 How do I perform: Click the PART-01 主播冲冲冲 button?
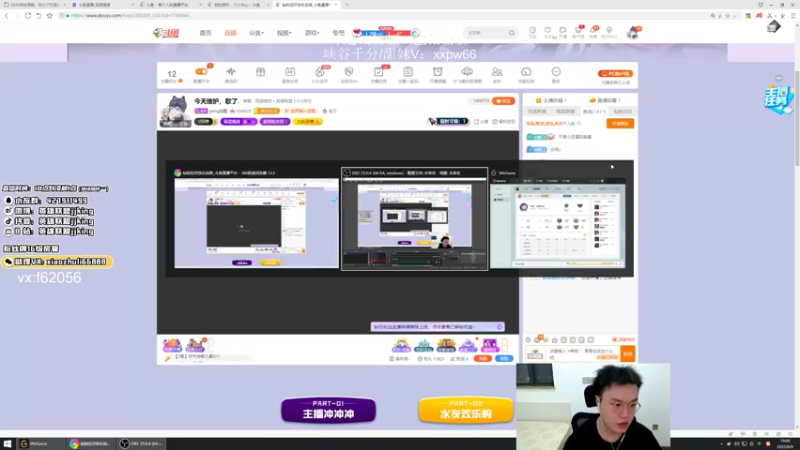tap(328, 410)
